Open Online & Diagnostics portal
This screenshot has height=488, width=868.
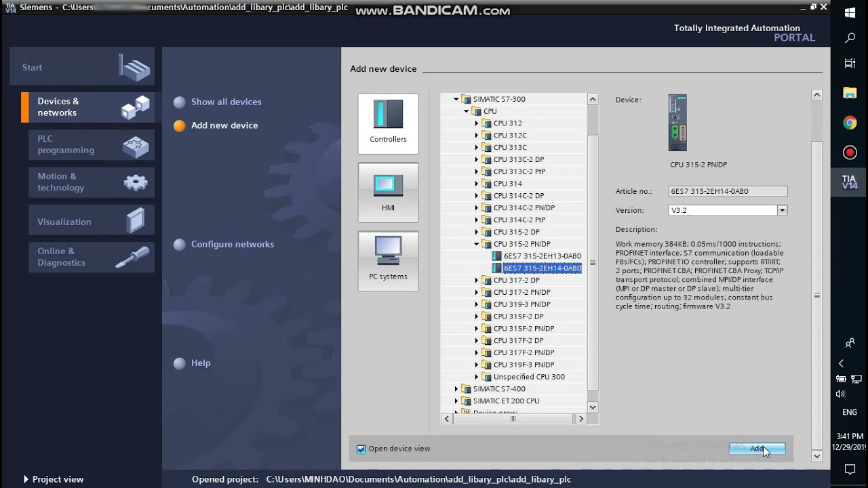tap(92, 257)
